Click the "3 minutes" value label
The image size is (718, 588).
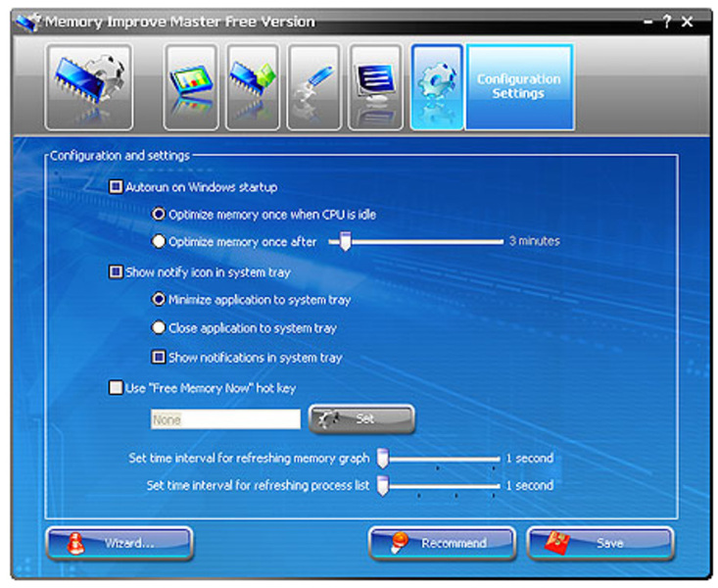[x=535, y=241]
